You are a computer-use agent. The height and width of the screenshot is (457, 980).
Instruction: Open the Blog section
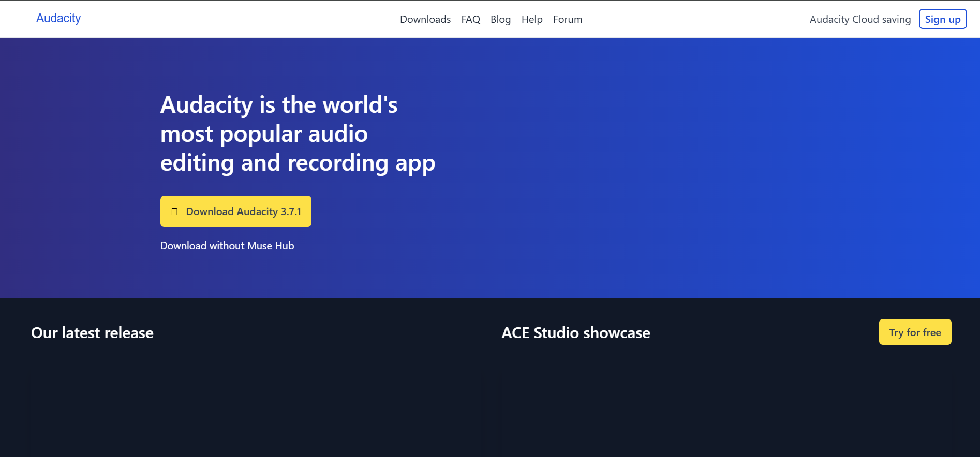[500, 19]
